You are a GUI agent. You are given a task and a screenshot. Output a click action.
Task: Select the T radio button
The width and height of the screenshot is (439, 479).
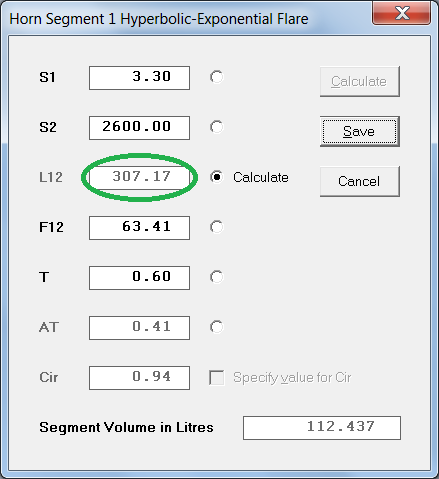[x=217, y=277]
